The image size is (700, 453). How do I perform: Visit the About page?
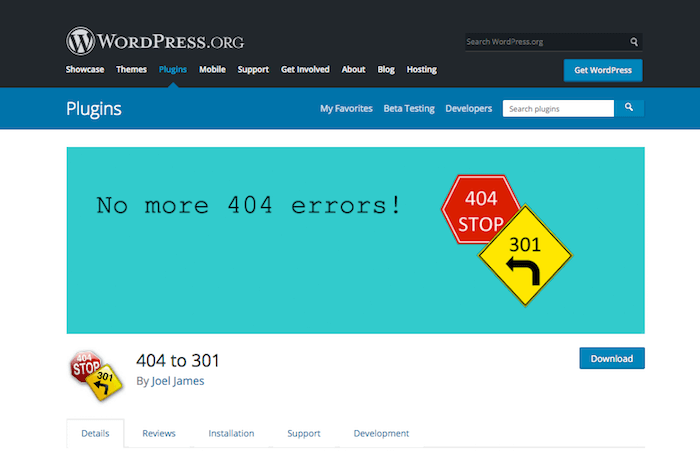click(x=354, y=69)
